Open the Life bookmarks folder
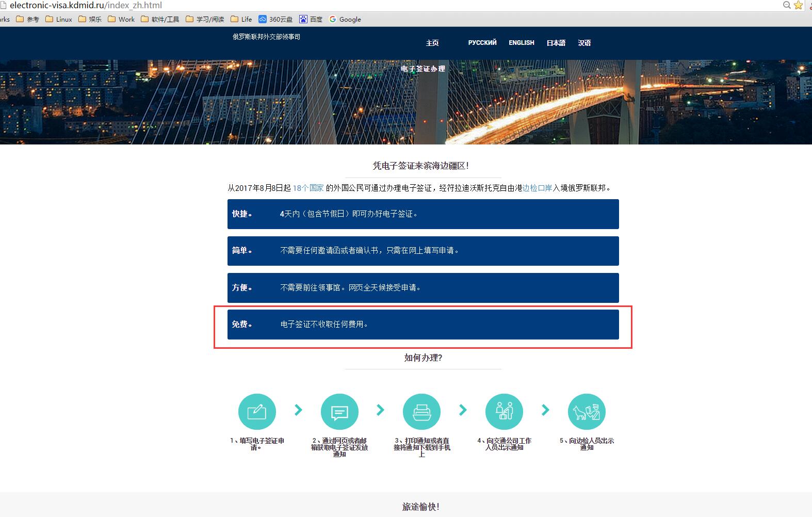The image size is (812, 517). point(241,19)
